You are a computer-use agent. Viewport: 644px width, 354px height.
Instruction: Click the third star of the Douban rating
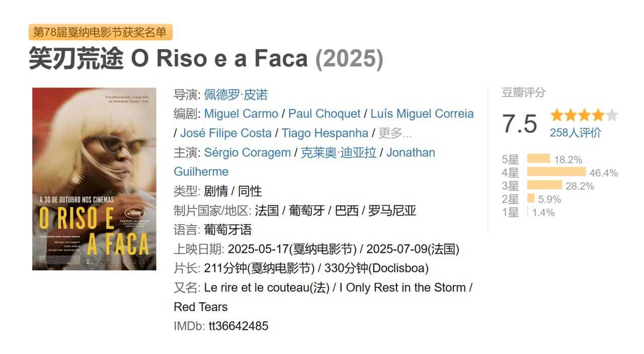pyautogui.click(x=586, y=114)
